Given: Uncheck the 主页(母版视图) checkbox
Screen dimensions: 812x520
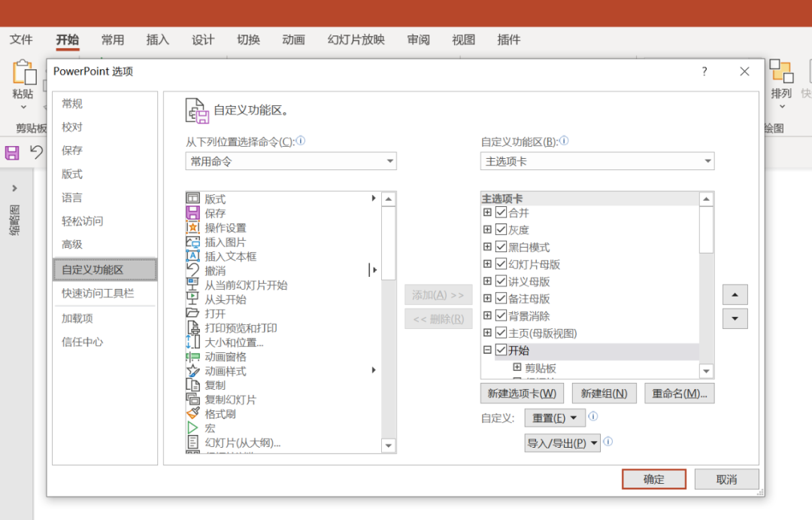Looking at the screenshot, I should [501, 333].
